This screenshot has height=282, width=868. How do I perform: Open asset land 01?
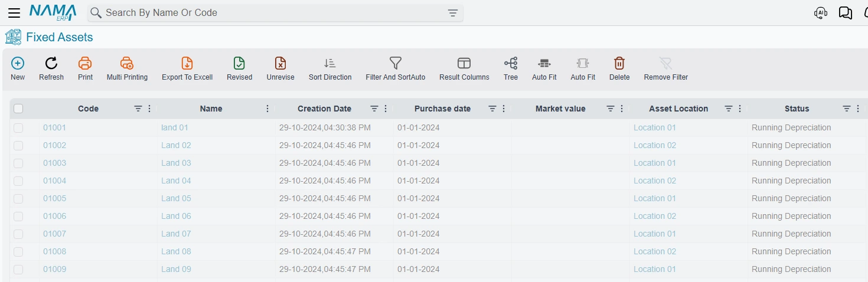[x=174, y=127]
